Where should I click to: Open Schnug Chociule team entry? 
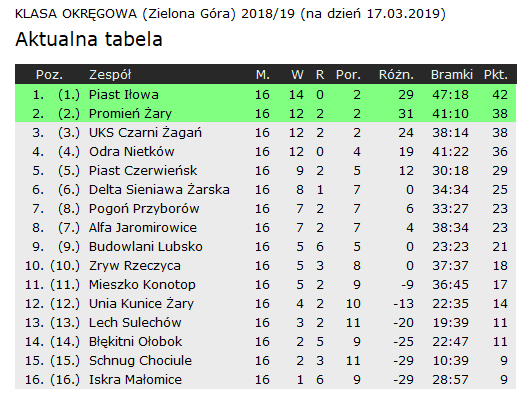[140, 360]
